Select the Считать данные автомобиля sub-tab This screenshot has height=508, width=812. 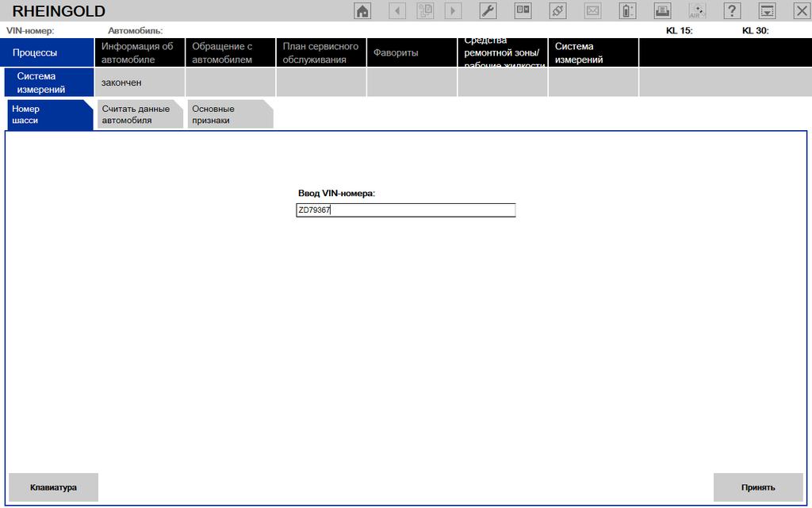point(138,115)
